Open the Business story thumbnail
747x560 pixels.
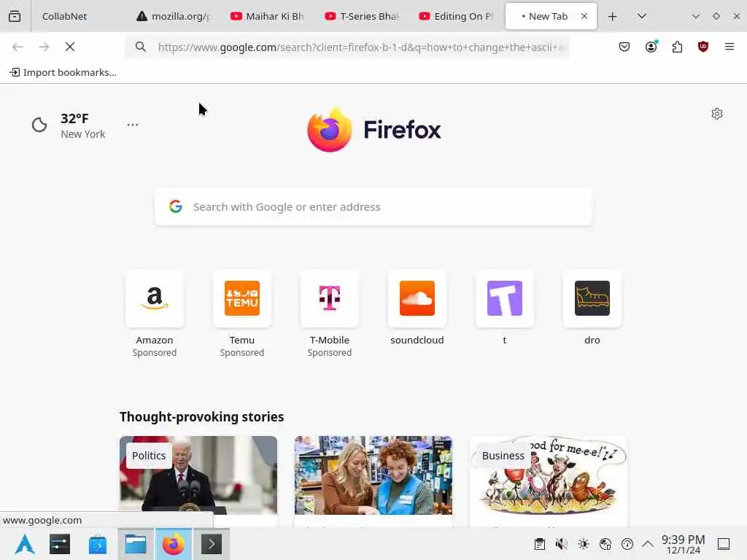click(549, 475)
